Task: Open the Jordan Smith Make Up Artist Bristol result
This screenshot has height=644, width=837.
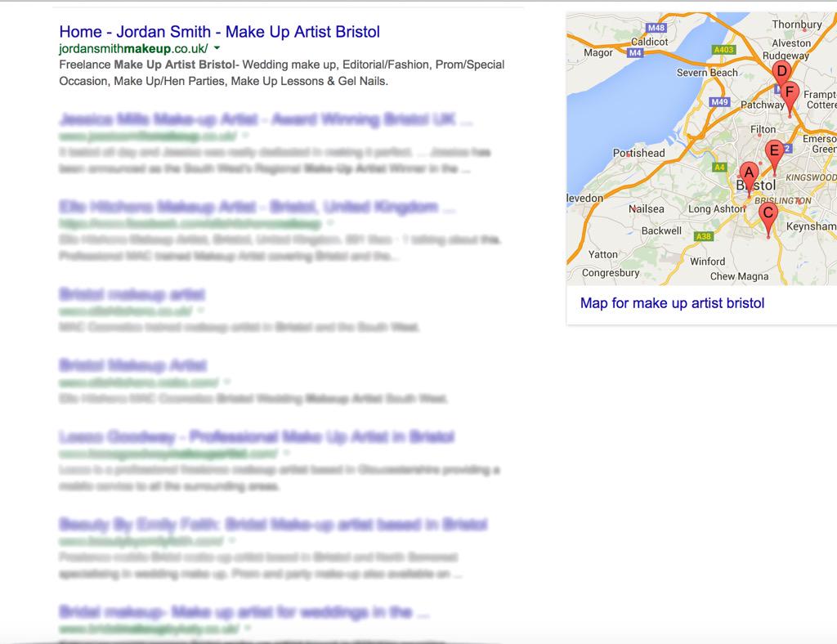Action: 219,32
